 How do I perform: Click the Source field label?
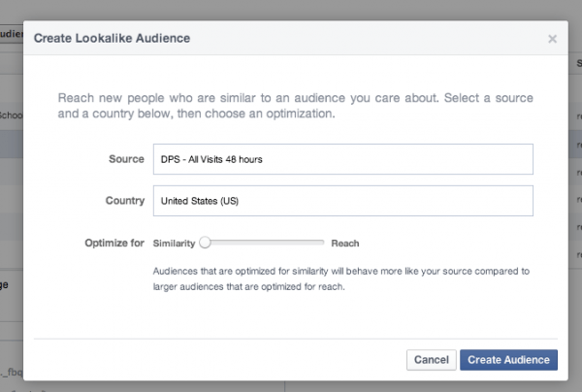[126, 159]
